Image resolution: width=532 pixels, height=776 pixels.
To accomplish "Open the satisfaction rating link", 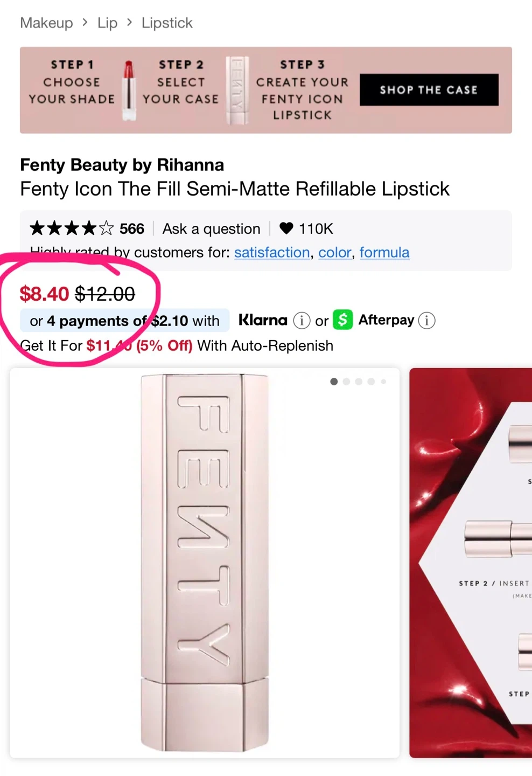I will (x=272, y=252).
